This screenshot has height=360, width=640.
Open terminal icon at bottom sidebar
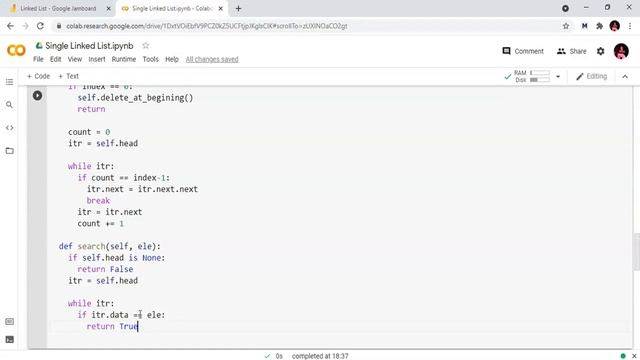[9, 339]
